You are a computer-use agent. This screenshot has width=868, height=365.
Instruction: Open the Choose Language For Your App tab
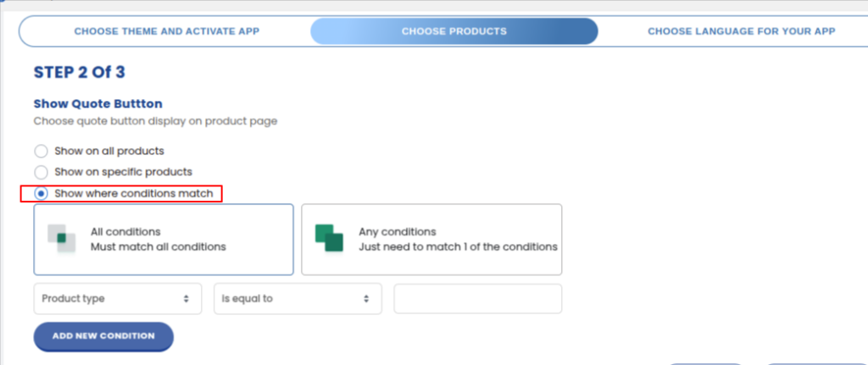(x=741, y=31)
